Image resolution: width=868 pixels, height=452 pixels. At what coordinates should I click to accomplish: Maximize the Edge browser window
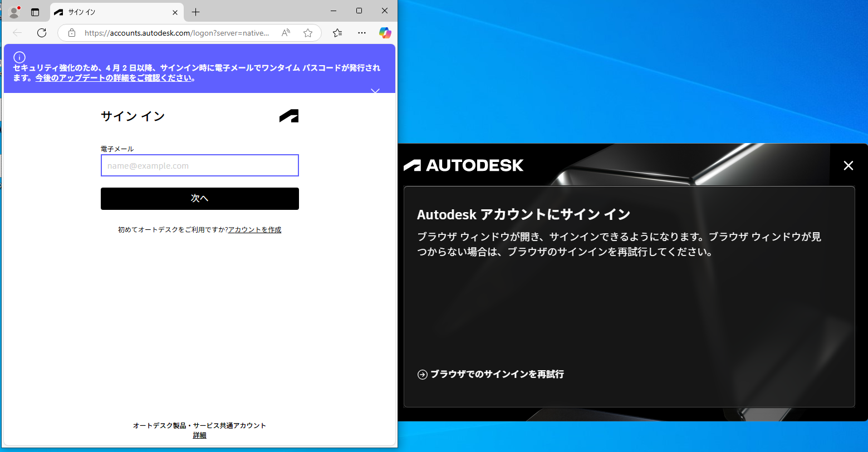(x=359, y=11)
